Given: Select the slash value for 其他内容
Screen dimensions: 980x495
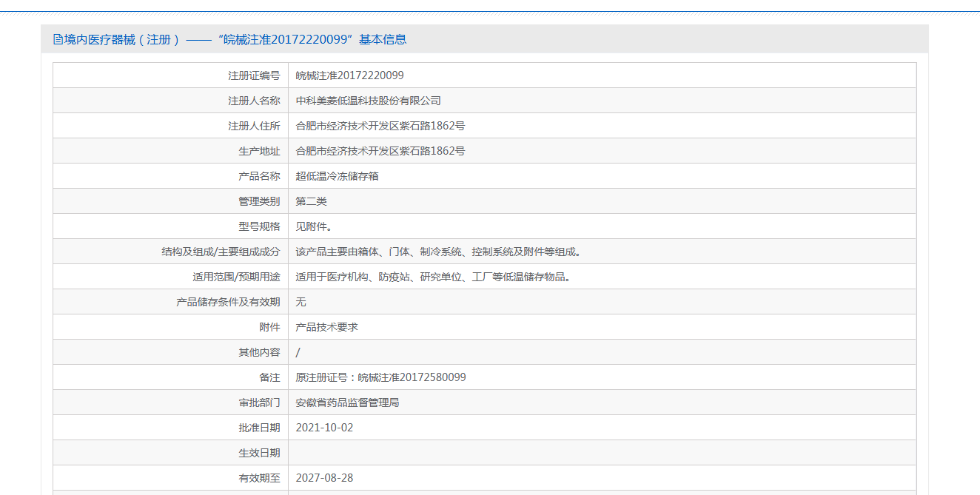Looking at the screenshot, I should tap(298, 352).
